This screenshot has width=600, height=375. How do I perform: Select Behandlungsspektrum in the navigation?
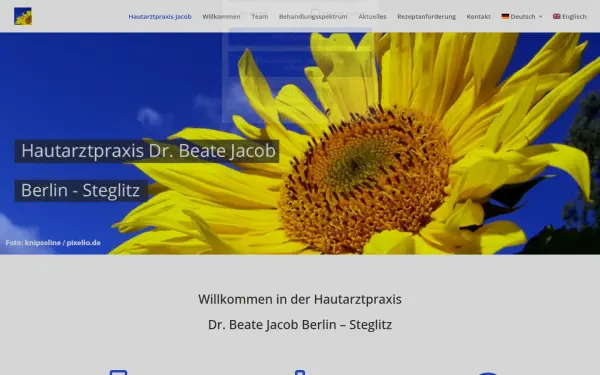(313, 16)
